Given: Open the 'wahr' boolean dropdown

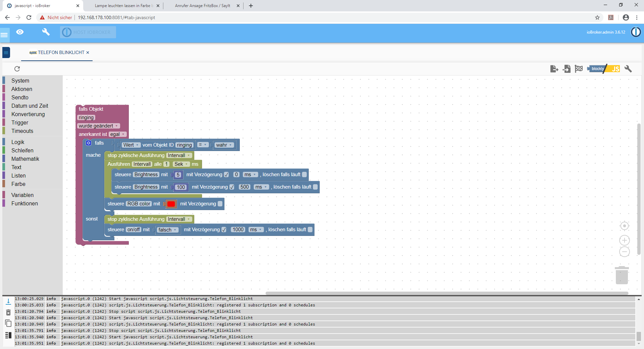Looking at the screenshot, I should point(224,145).
